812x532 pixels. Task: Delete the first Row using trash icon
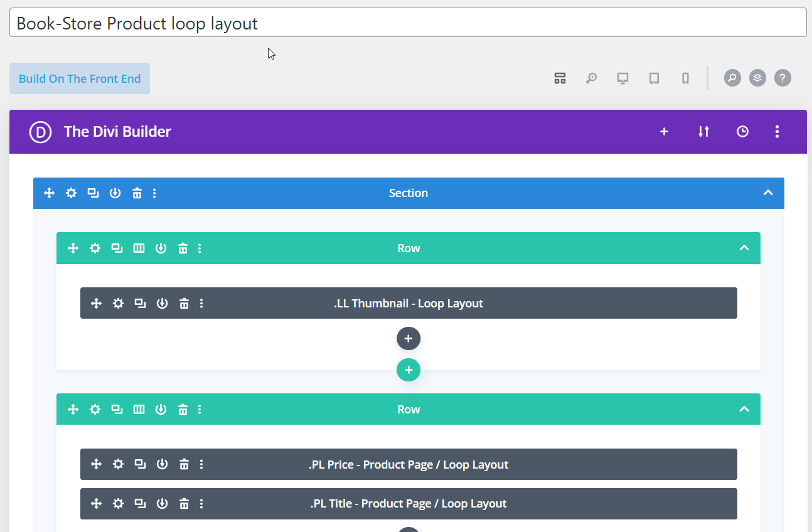click(183, 248)
